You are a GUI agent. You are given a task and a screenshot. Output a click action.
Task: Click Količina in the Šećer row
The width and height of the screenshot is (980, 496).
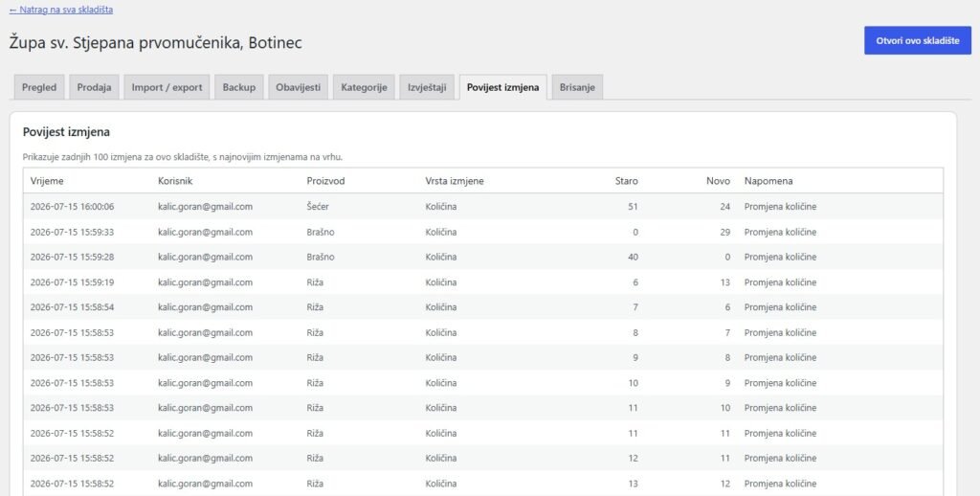(441, 207)
